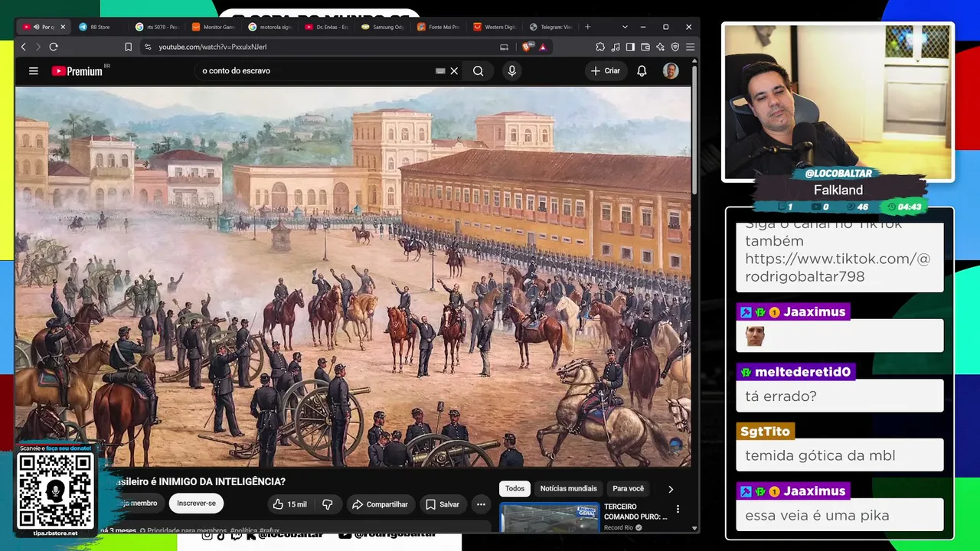Viewport: 980px width, 551px height.
Task: Click the Record Rio channel name
Action: click(619, 528)
